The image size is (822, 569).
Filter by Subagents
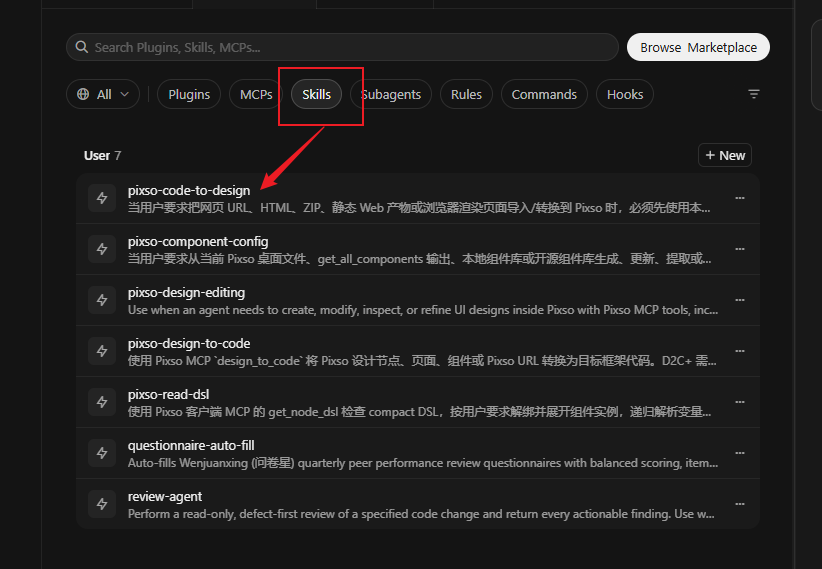click(x=391, y=94)
